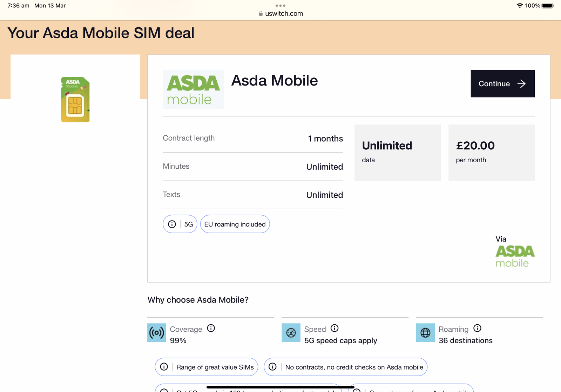
Task: Click the blue coverage signal icon
Action: coord(157,333)
